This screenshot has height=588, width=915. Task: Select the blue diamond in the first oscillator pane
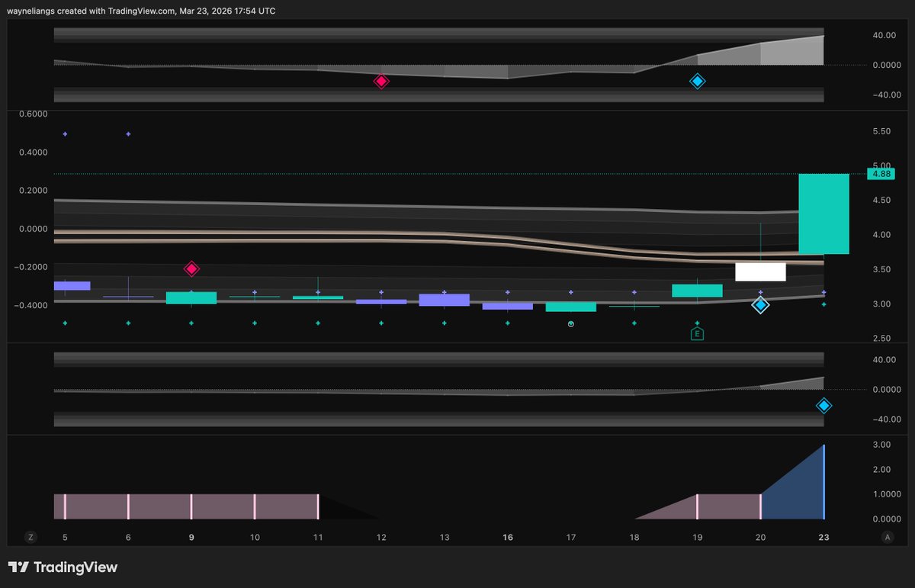pos(697,81)
